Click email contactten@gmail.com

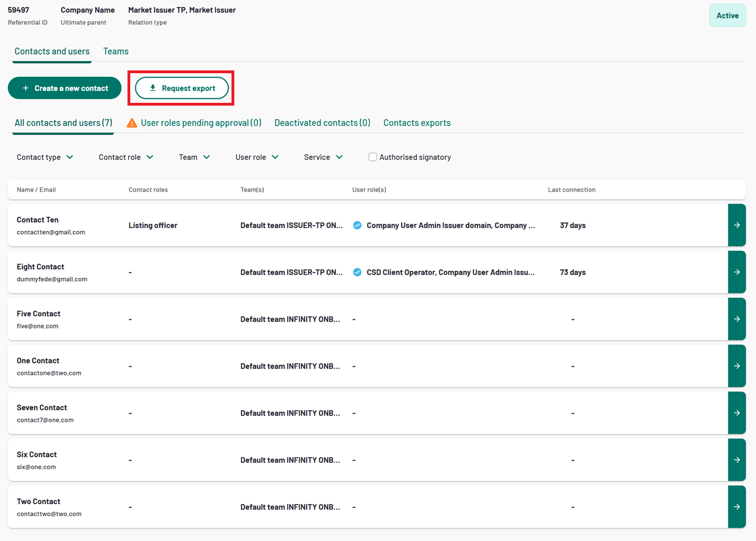(x=51, y=232)
